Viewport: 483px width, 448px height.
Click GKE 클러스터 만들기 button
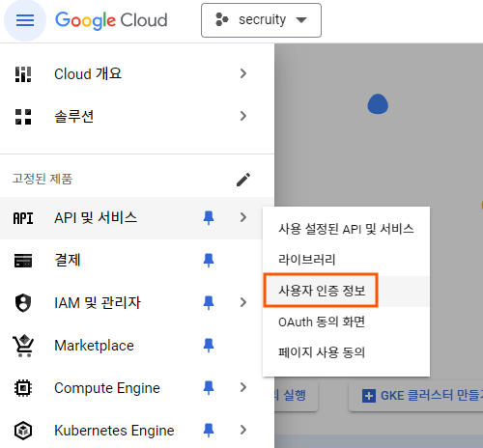tap(416, 396)
